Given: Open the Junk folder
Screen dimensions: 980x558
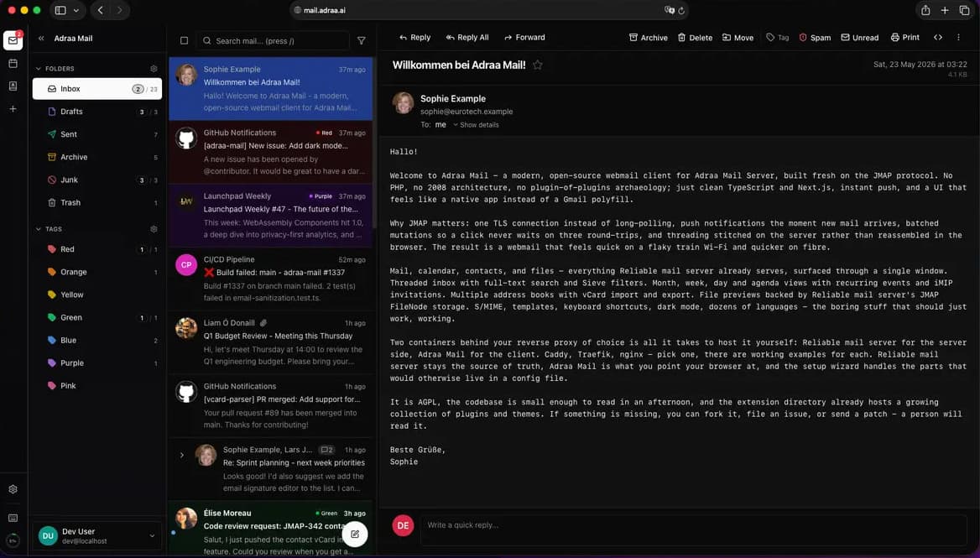Looking at the screenshot, I should [96, 180].
